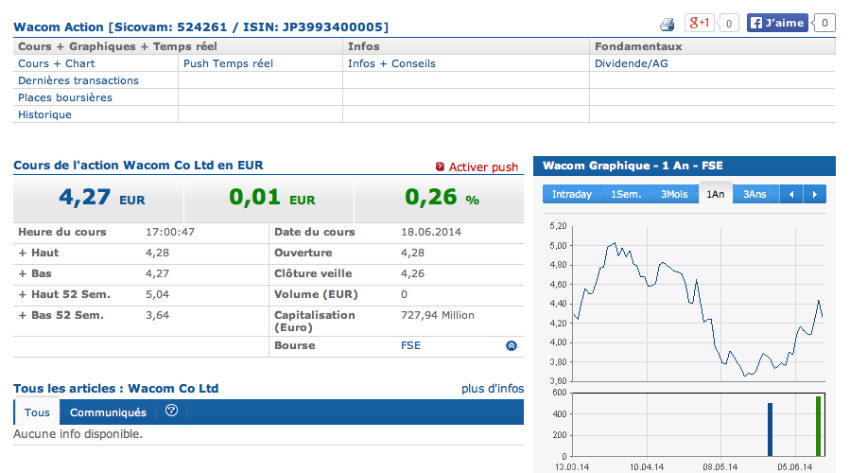Select the Tous articles tab
The height and width of the screenshot is (473, 850).
point(37,412)
